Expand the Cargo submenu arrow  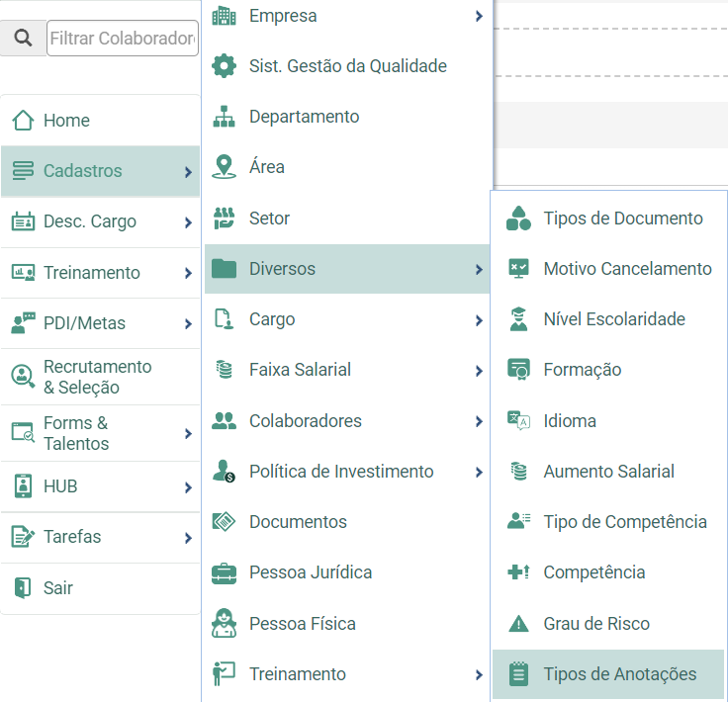tap(479, 320)
